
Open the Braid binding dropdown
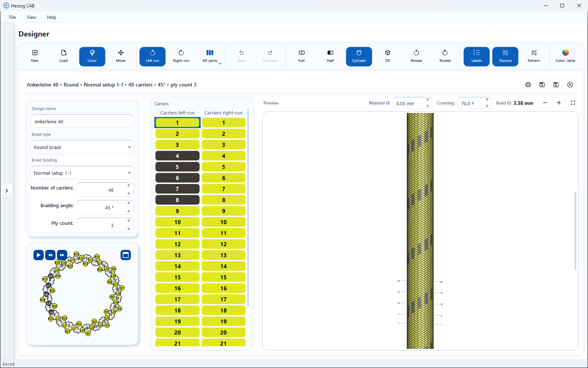(82, 173)
